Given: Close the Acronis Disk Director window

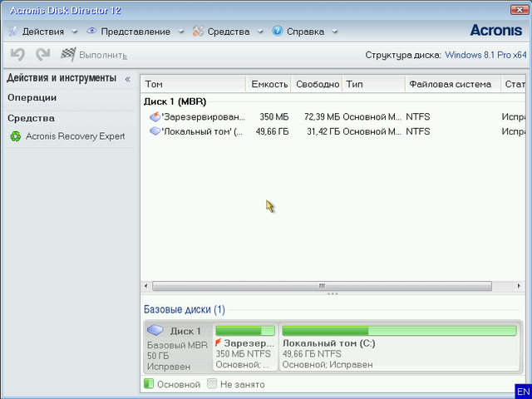Looking at the screenshot, I should pos(520,10).
